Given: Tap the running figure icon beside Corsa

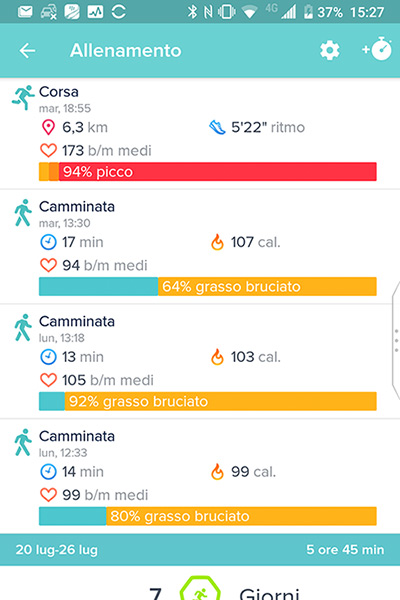Looking at the screenshot, I should (x=23, y=98).
